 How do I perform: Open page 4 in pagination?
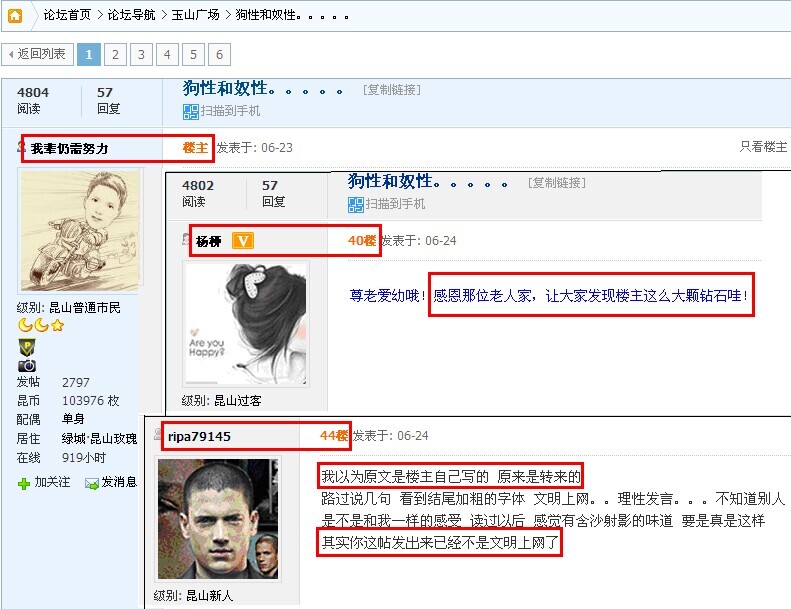pyautogui.click(x=167, y=54)
